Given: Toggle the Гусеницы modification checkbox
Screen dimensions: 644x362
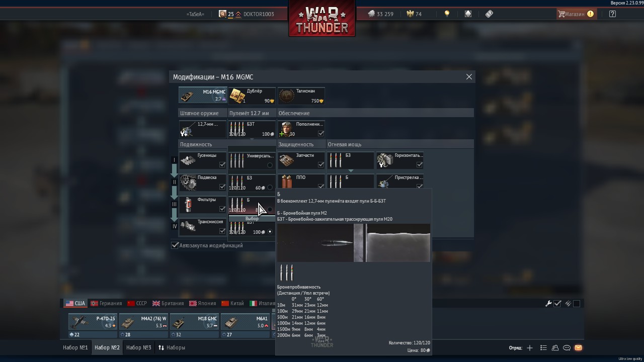Looking at the screenshot, I should tap(222, 164).
